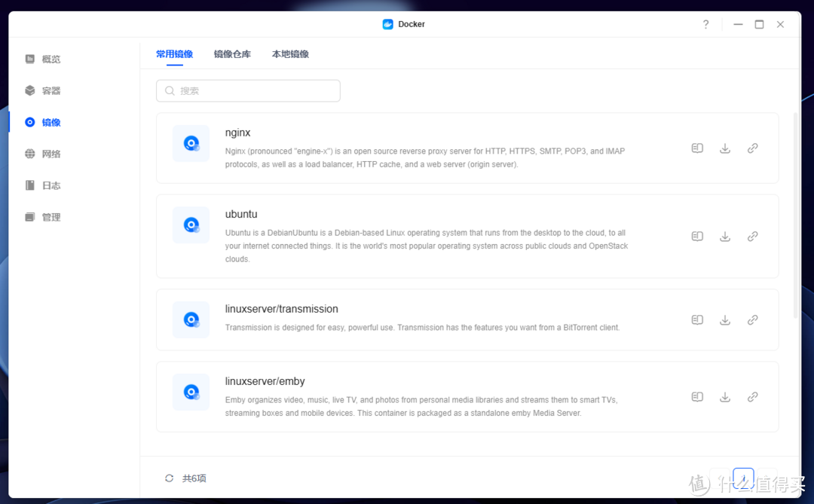Click the 容器 cube icon
814x504 pixels.
coord(30,91)
